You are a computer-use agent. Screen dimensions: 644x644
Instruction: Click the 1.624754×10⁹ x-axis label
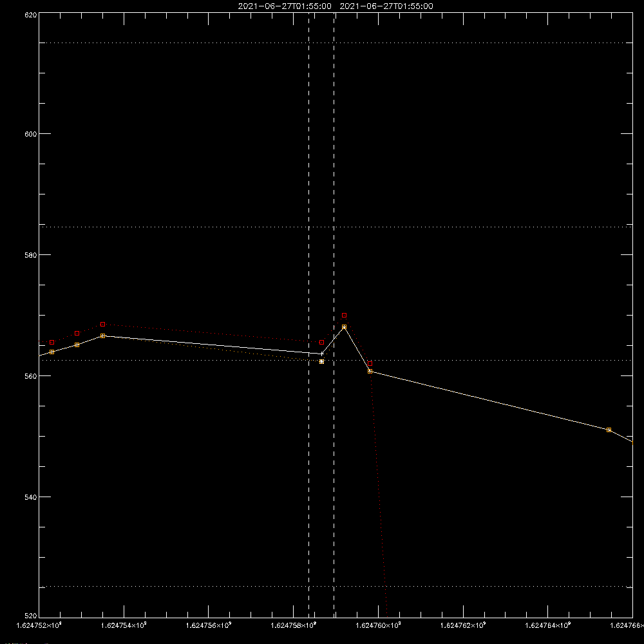pyautogui.click(x=124, y=625)
